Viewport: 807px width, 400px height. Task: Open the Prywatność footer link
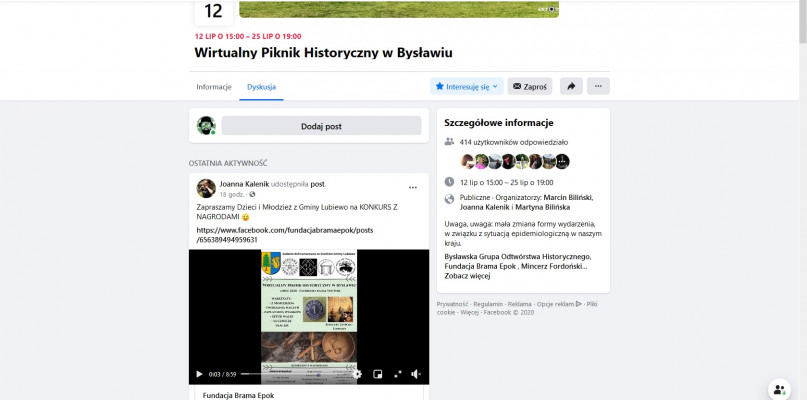click(452, 304)
